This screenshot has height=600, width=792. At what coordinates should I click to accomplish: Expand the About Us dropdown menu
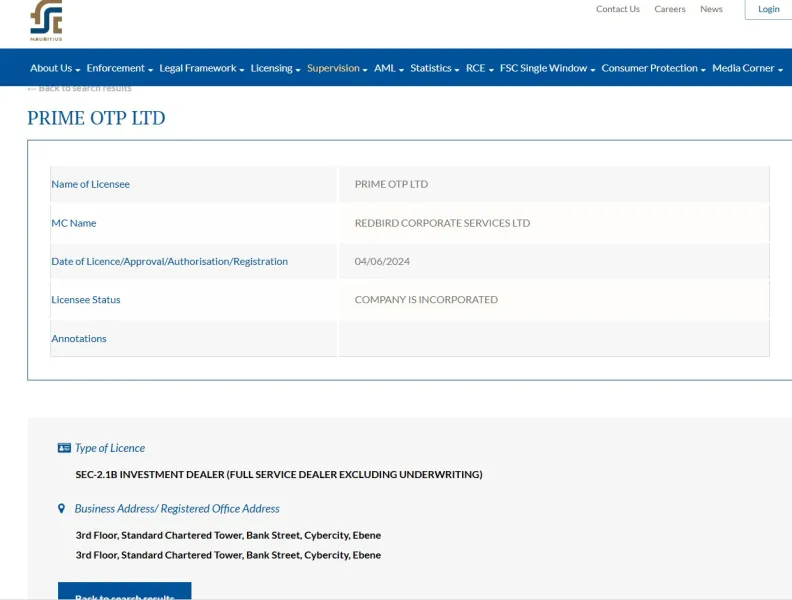click(x=54, y=68)
